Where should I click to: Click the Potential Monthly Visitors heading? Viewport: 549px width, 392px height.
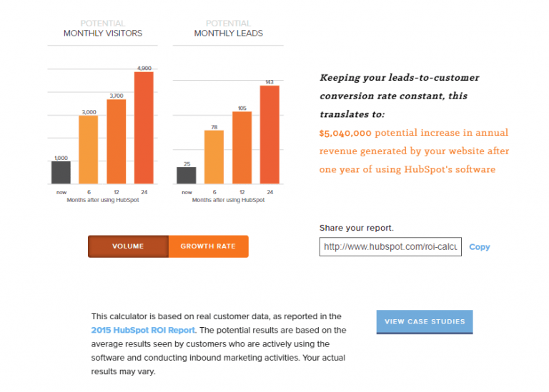click(x=103, y=29)
